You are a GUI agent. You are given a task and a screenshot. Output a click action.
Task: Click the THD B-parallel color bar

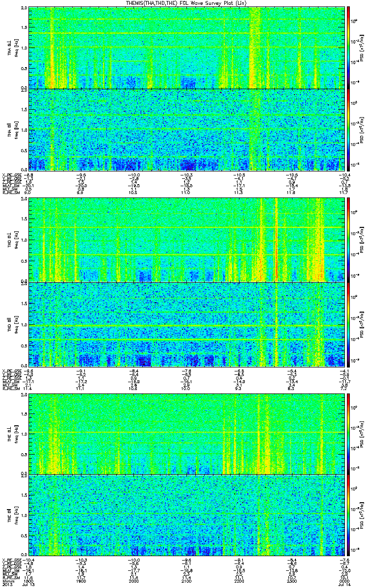click(349, 324)
